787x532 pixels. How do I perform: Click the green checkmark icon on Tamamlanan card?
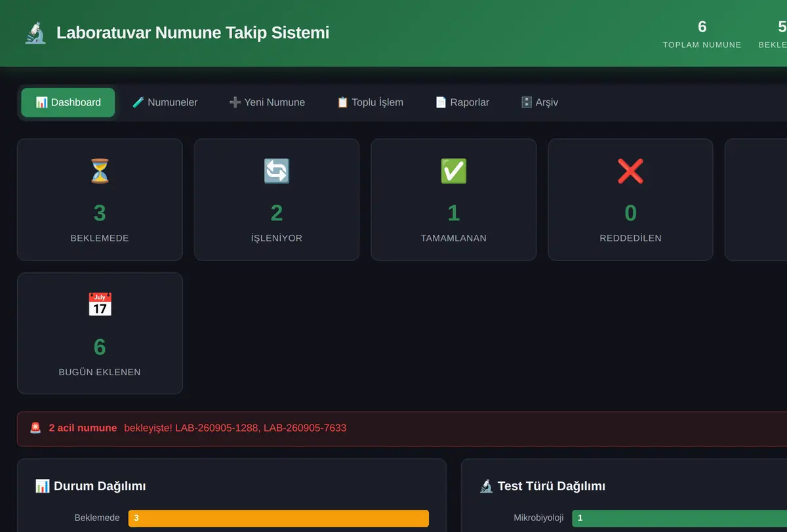click(x=454, y=171)
